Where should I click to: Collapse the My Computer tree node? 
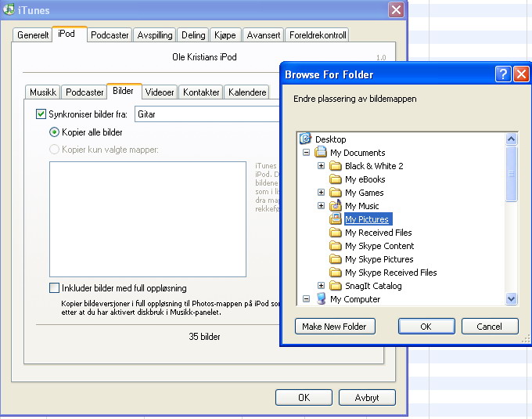coord(306,299)
